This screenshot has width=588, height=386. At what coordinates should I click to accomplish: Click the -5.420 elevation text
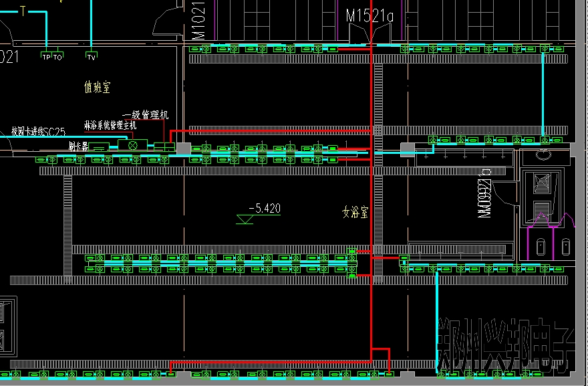coord(264,208)
